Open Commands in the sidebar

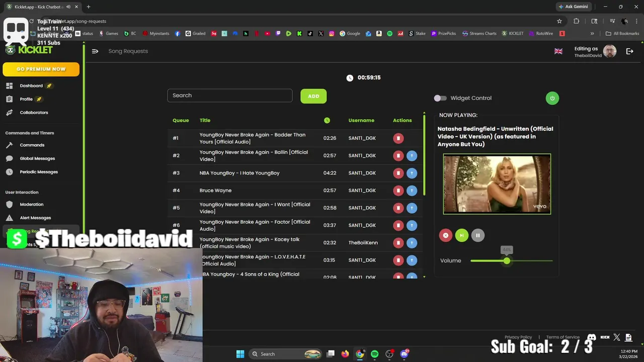pyautogui.click(x=32, y=145)
